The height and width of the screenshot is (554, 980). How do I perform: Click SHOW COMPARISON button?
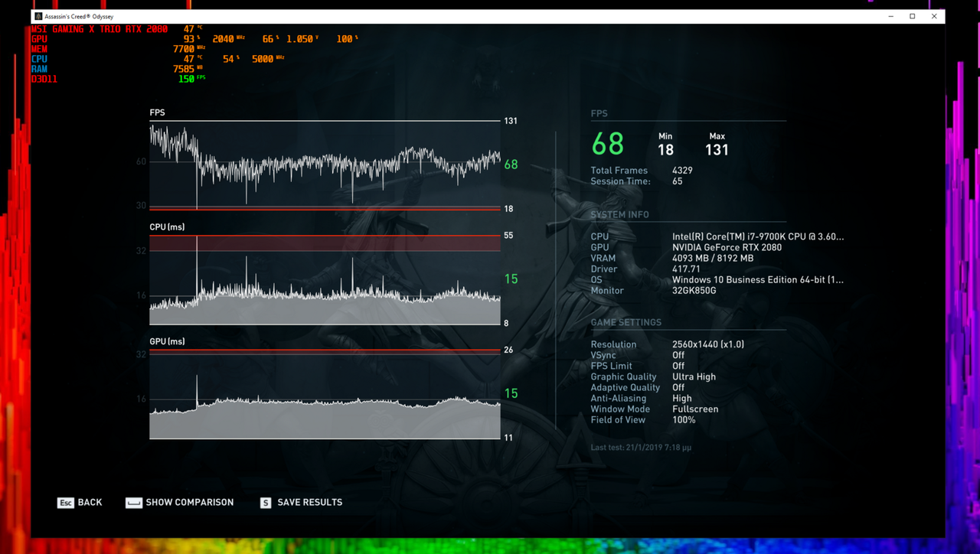pyautogui.click(x=180, y=503)
